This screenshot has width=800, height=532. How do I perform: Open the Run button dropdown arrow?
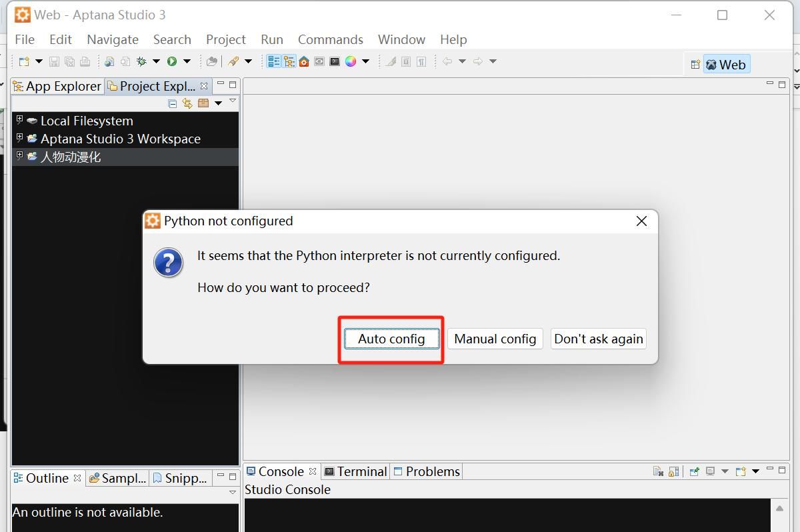coord(185,61)
